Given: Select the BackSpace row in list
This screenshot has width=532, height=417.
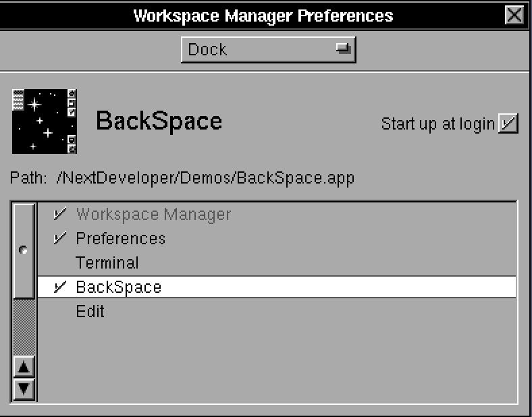Looking at the screenshot, I should (x=119, y=287).
